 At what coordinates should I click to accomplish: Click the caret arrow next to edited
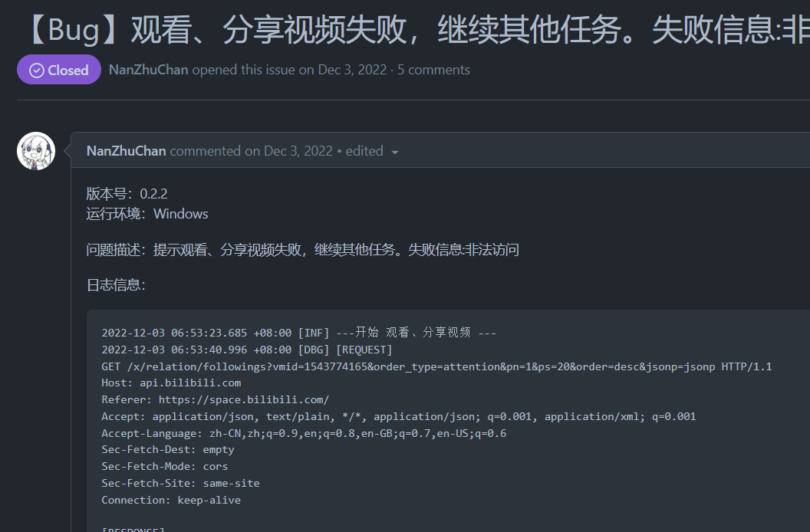pyautogui.click(x=395, y=152)
